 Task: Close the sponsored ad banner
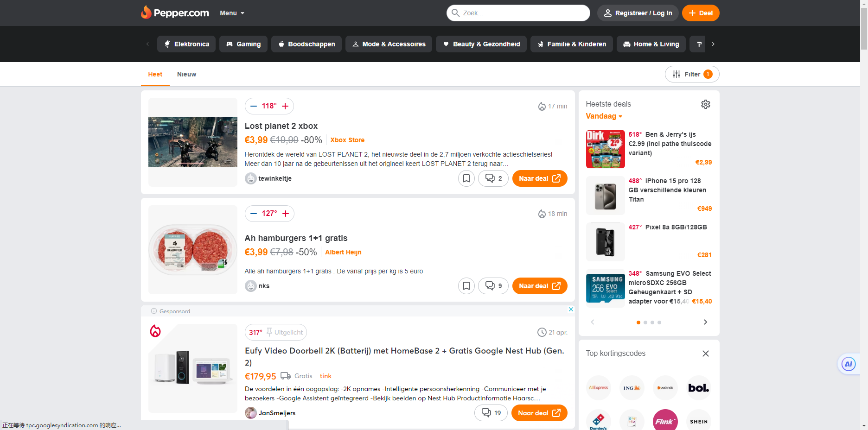pos(571,310)
